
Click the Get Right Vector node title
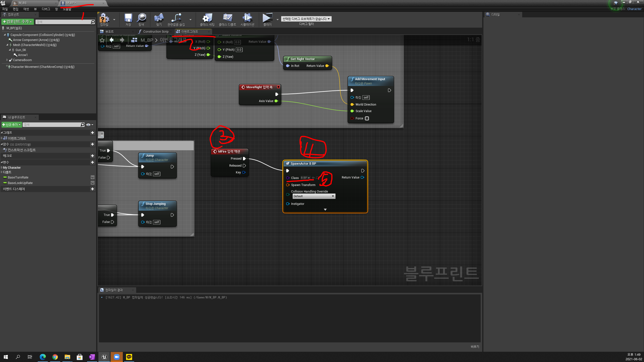pos(302,59)
